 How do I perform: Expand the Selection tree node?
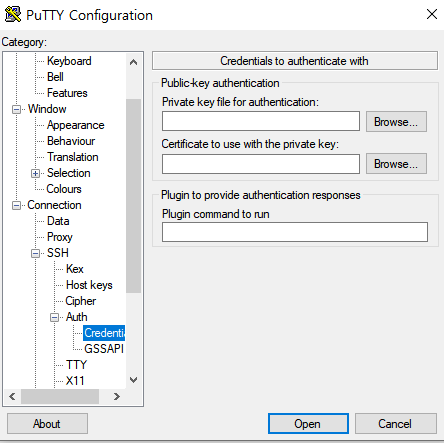(x=35, y=173)
